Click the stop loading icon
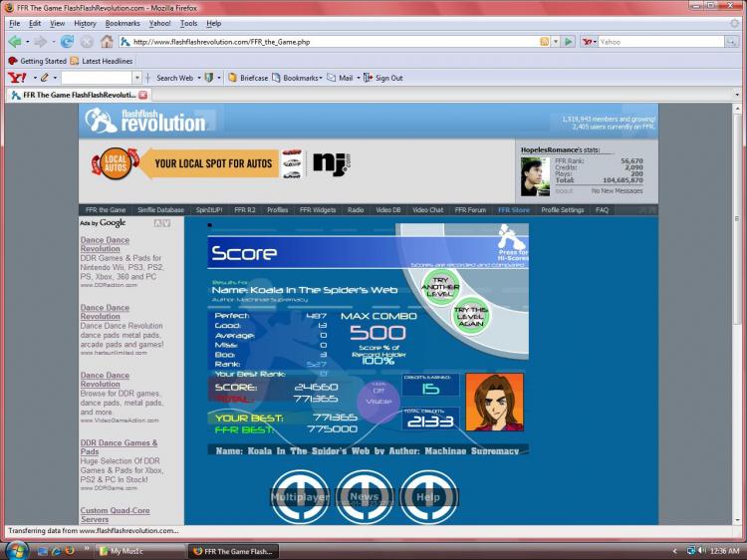The height and width of the screenshot is (560, 747). (87, 42)
